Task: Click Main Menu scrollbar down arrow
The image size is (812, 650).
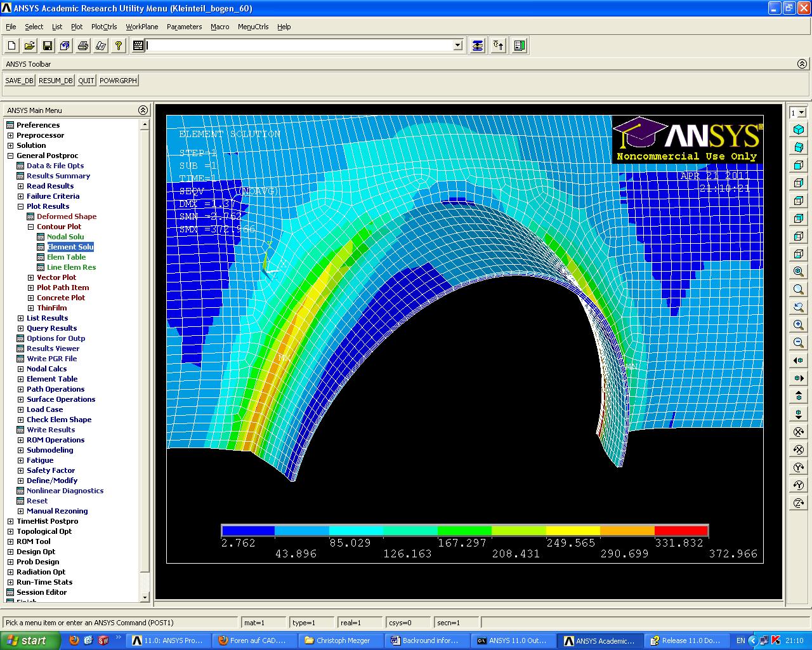Action: [x=145, y=597]
